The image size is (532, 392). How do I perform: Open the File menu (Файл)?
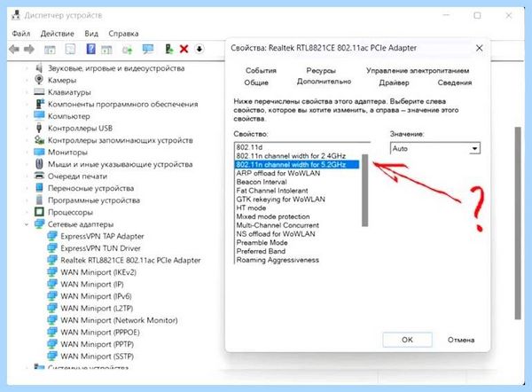21,34
